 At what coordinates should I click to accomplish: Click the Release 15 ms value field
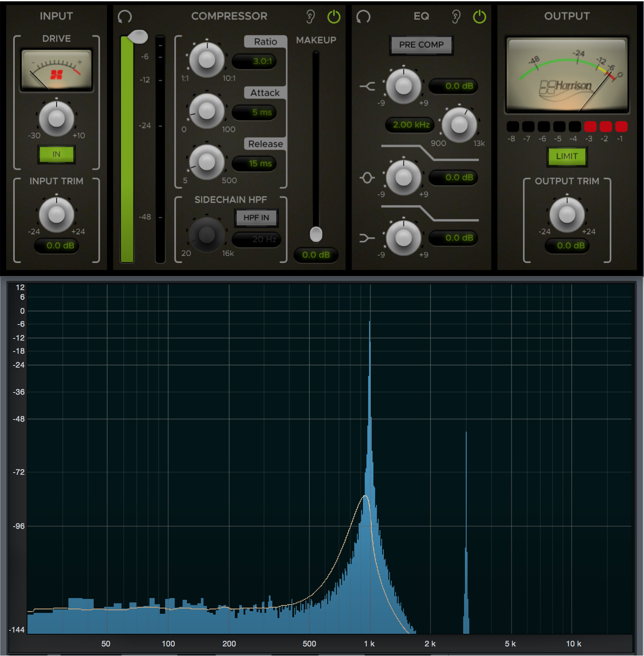click(254, 164)
